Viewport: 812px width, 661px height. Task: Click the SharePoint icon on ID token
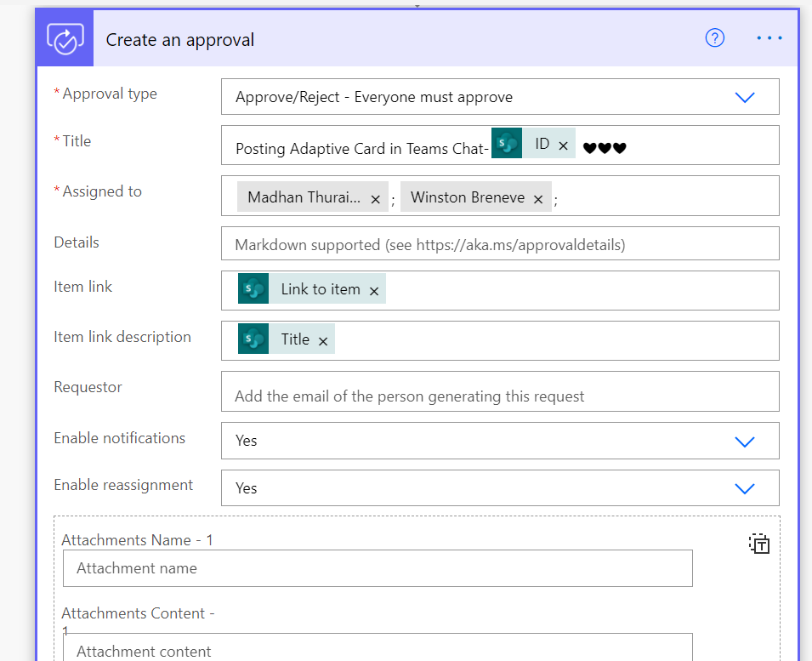(507, 144)
